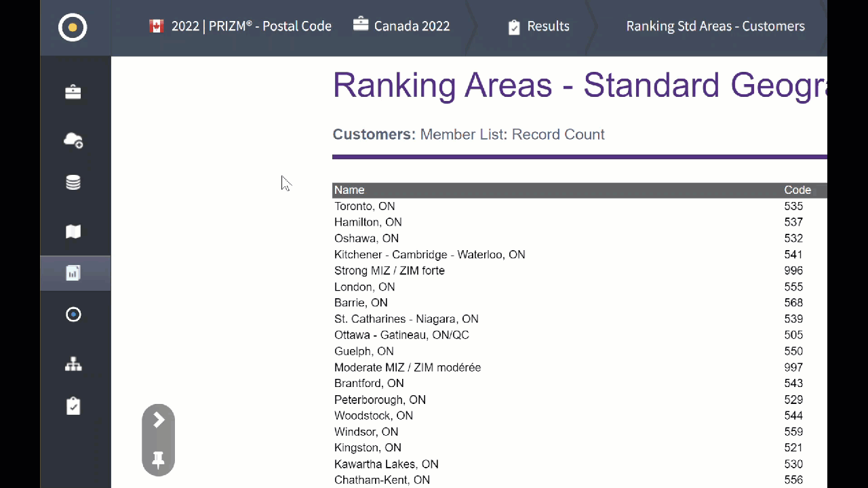Open the database stack sidebar icon
The width and height of the screenshot is (868, 488).
pyautogui.click(x=73, y=182)
